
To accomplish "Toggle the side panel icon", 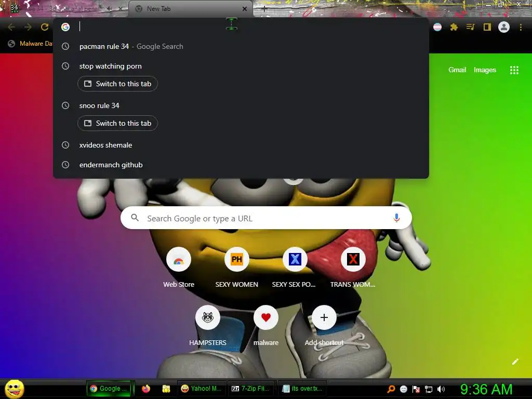I will click(487, 27).
